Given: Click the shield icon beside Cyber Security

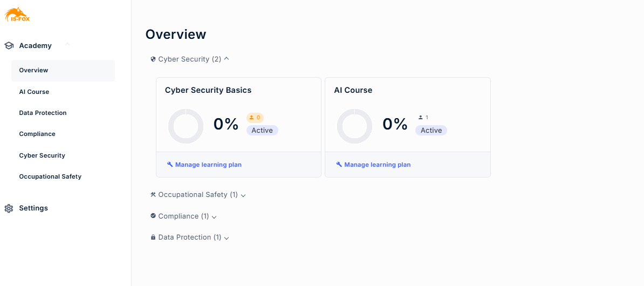Looking at the screenshot, I should (x=153, y=59).
